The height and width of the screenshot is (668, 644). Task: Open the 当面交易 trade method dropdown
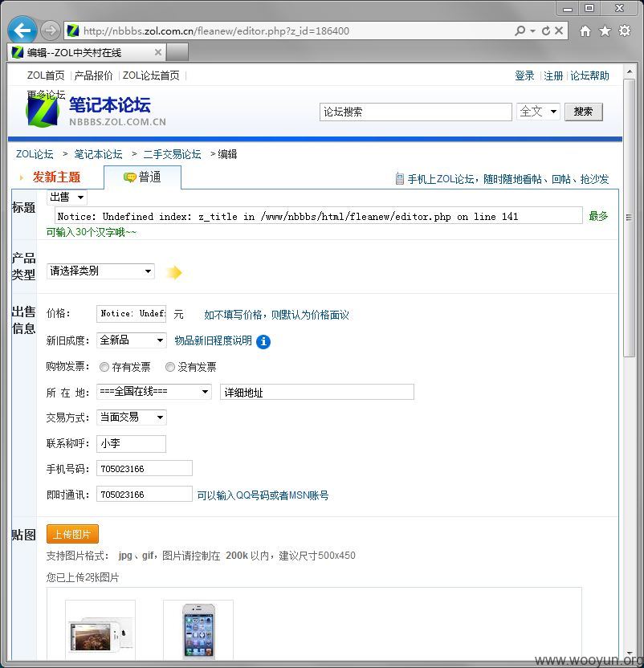131,417
